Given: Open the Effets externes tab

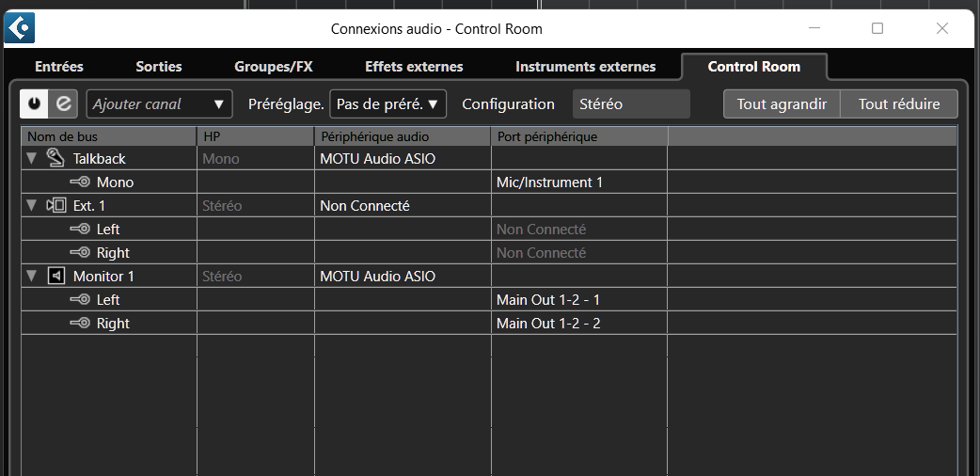Looking at the screenshot, I should pyautogui.click(x=414, y=67).
